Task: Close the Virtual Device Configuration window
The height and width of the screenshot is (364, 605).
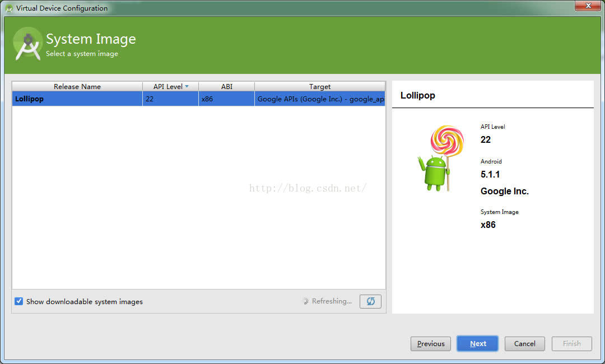Action: tap(588, 6)
